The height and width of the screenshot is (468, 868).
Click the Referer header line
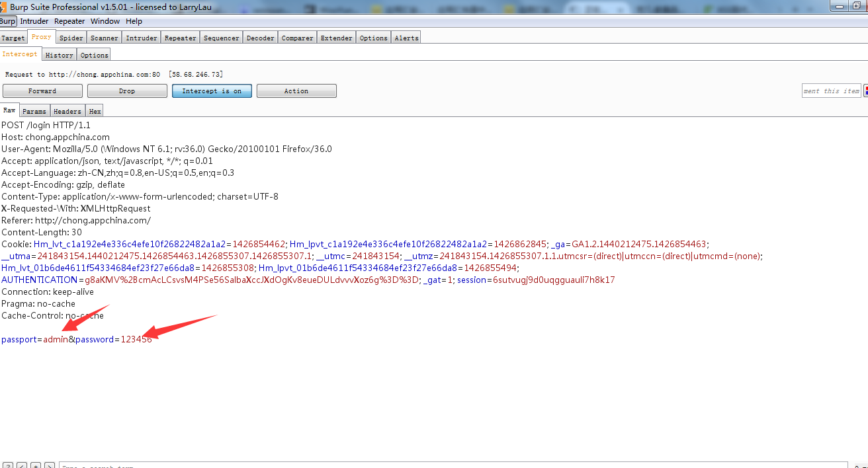(x=76, y=220)
